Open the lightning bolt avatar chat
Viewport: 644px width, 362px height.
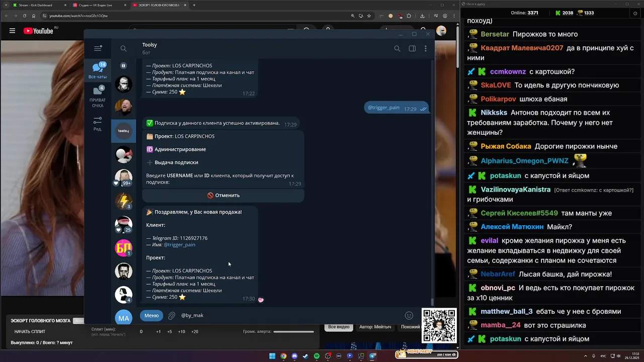(123, 201)
